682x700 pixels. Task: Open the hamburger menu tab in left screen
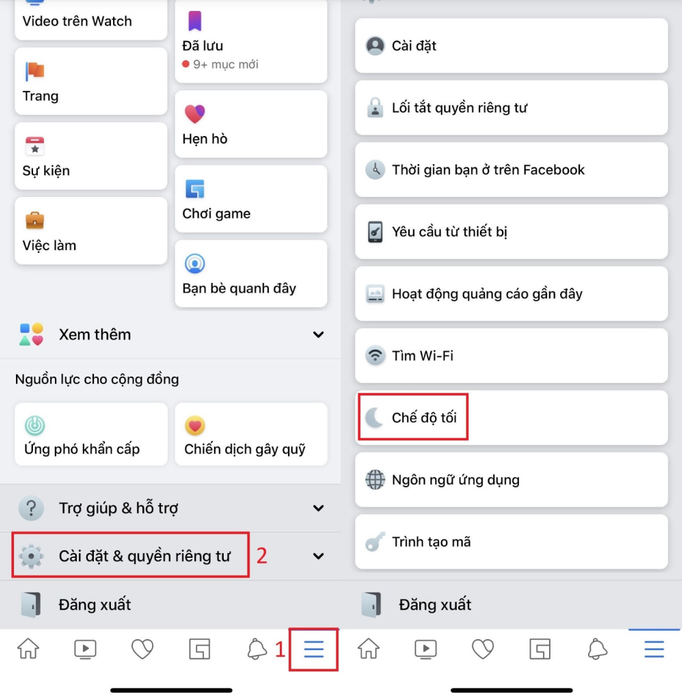click(x=314, y=649)
